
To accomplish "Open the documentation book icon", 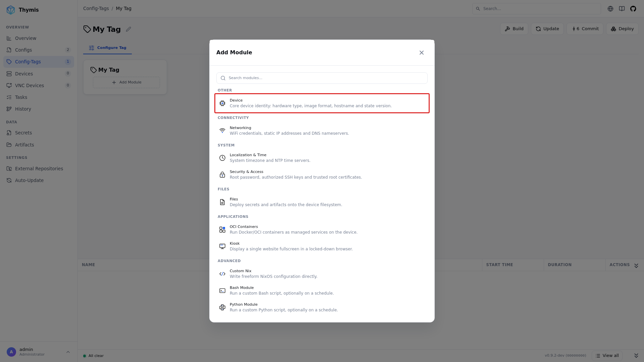I will [622, 9].
